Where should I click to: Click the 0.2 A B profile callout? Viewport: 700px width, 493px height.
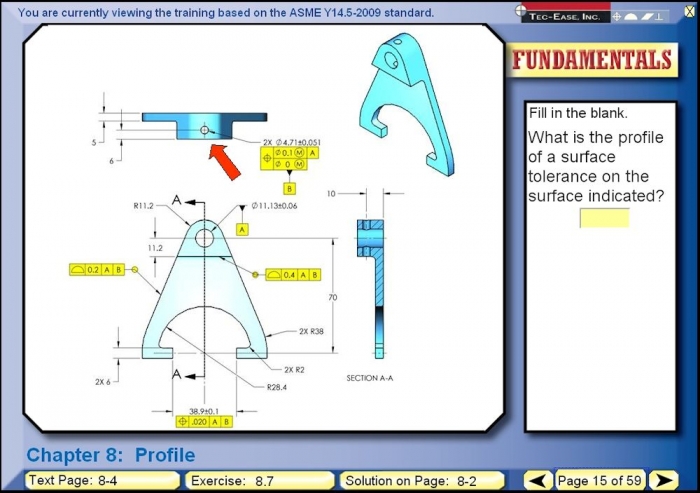pyautogui.click(x=98, y=270)
